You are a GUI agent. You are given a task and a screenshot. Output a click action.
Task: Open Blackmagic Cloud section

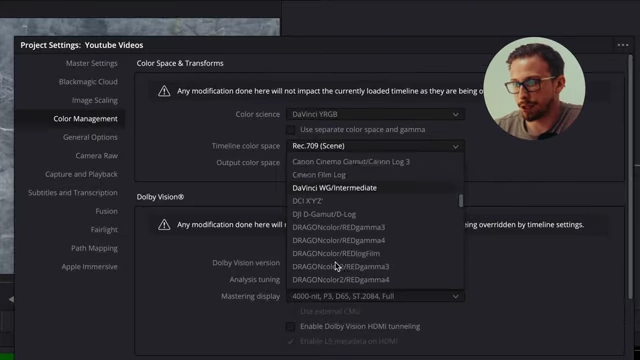pyautogui.click(x=88, y=82)
